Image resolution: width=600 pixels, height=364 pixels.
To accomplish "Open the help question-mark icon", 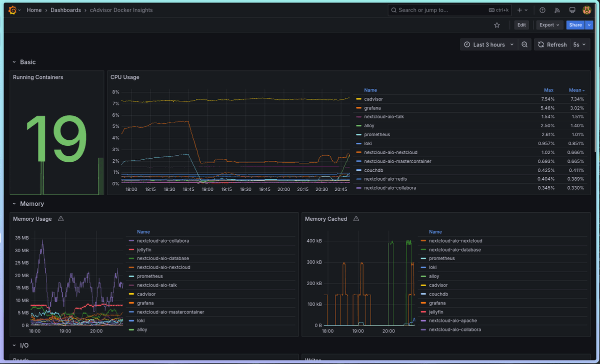I will 542,10.
